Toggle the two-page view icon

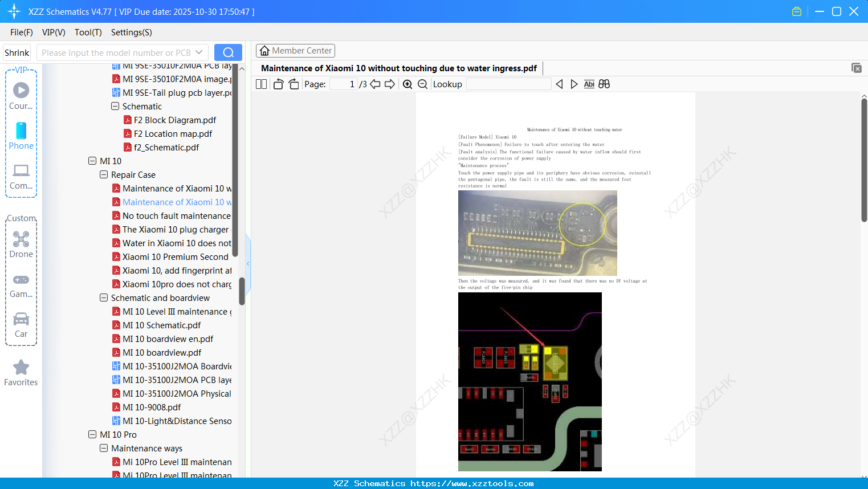pos(261,84)
